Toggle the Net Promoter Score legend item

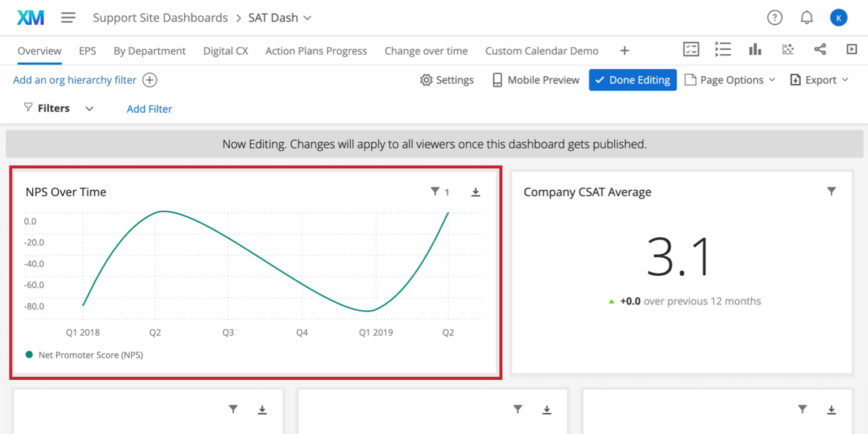point(84,355)
